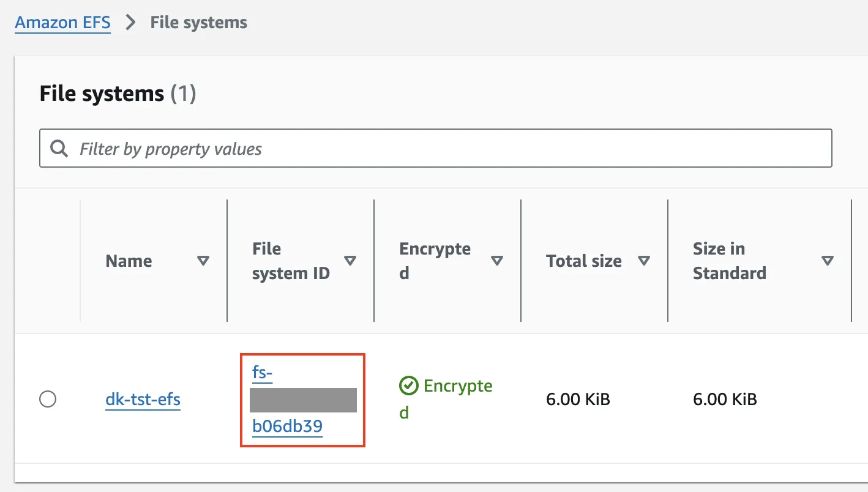The width and height of the screenshot is (868, 492).
Task: Click the 6.00 KiB Total size cell
Action: (578, 400)
